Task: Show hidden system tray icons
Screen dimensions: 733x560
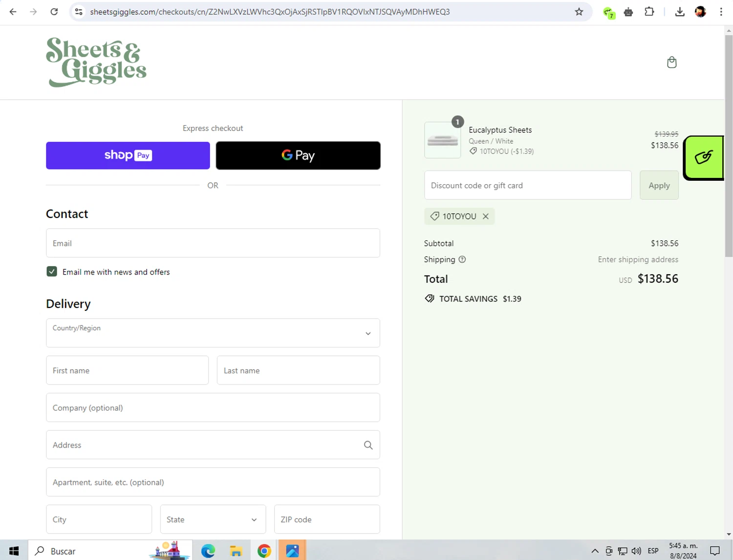Action: [x=595, y=551]
